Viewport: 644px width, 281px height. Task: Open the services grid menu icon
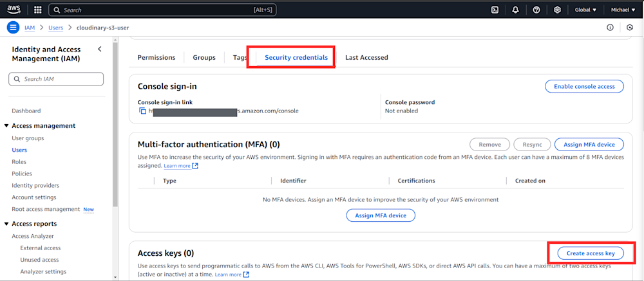click(37, 10)
